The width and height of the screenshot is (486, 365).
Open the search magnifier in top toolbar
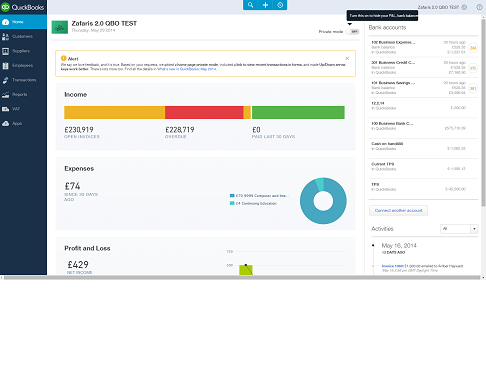[x=250, y=5]
